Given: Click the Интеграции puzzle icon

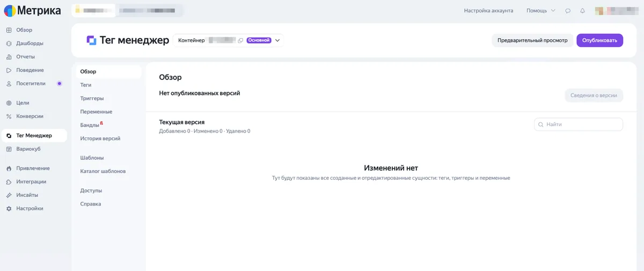Looking at the screenshot, I should coord(9,182).
